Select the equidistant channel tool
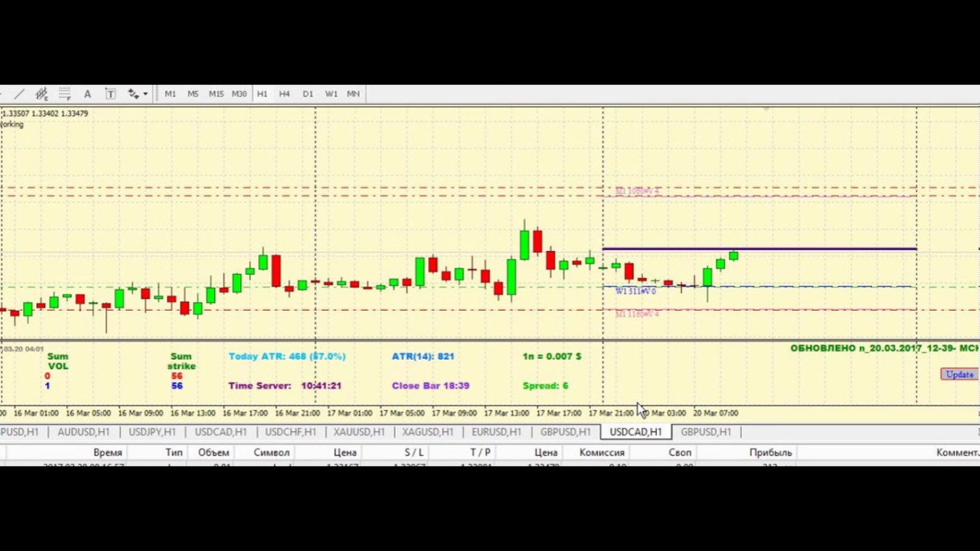The image size is (980, 551). click(41, 93)
